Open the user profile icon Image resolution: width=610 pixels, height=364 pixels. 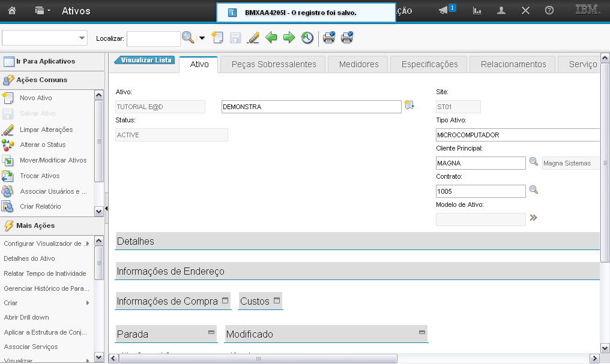pos(501,11)
